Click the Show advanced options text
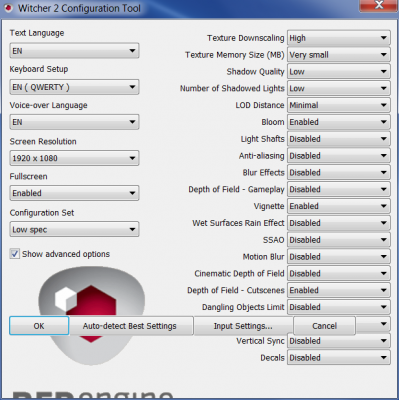 pyautogui.click(x=66, y=254)
